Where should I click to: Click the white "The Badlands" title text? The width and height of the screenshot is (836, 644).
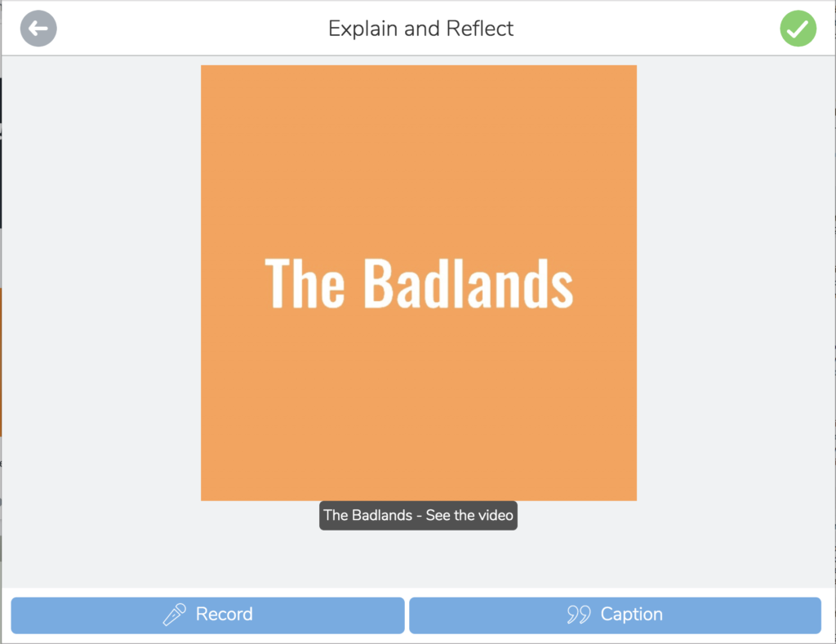point(418,282)
